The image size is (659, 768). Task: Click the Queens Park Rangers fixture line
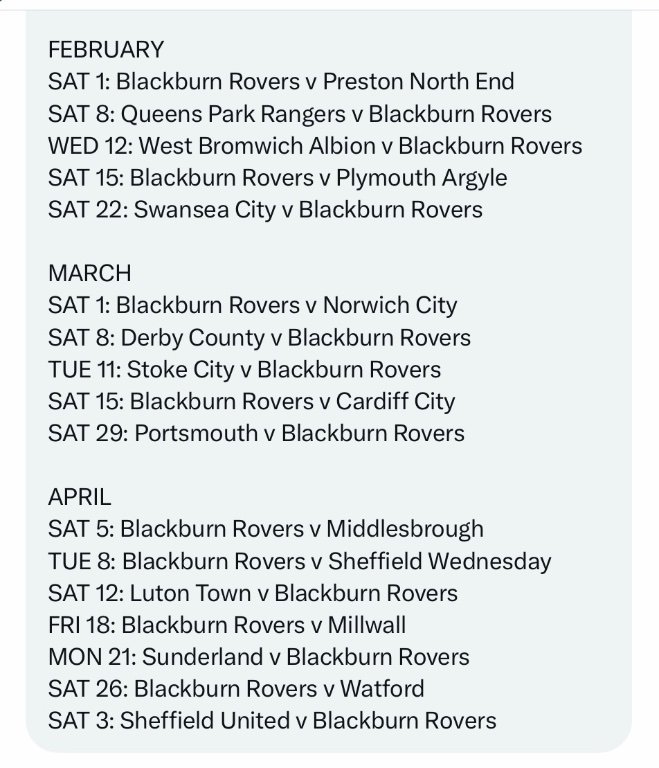(x=299, y=114)
